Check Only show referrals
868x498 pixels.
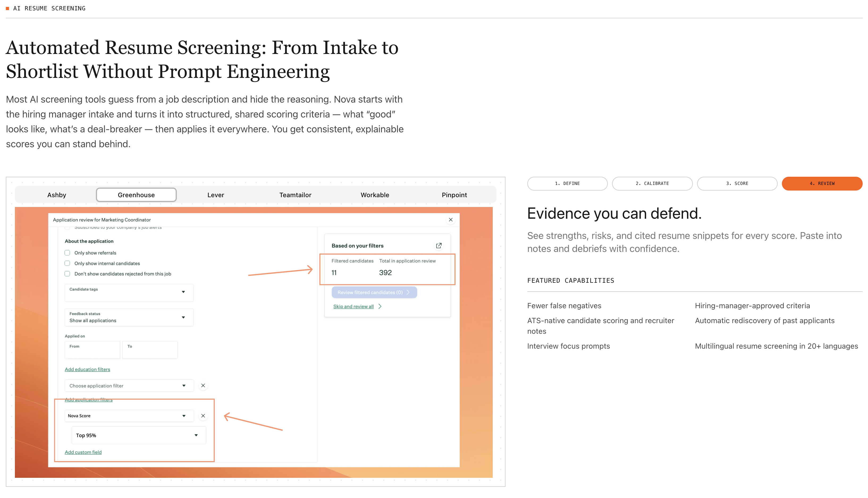pos(68,253)
